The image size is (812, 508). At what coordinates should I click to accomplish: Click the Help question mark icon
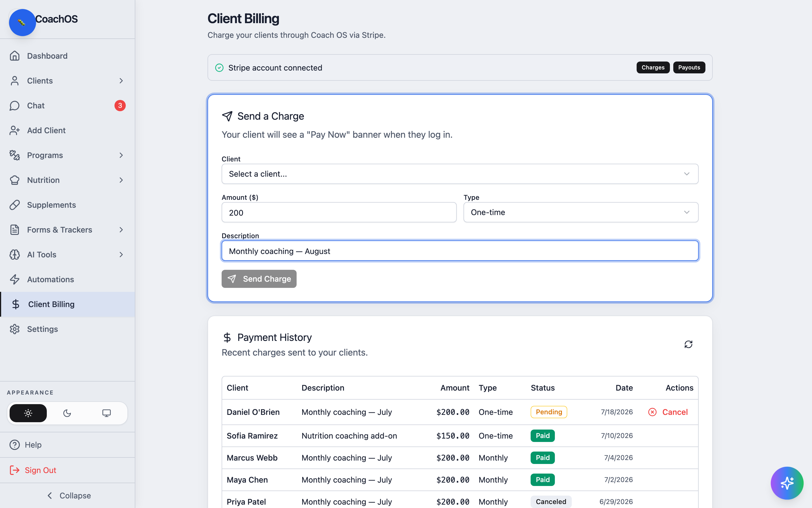[14, 445]
